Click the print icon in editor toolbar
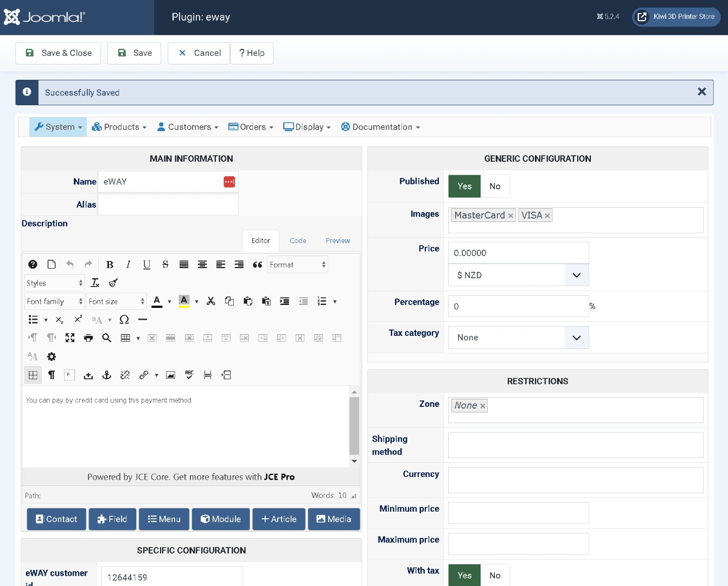 88,338
